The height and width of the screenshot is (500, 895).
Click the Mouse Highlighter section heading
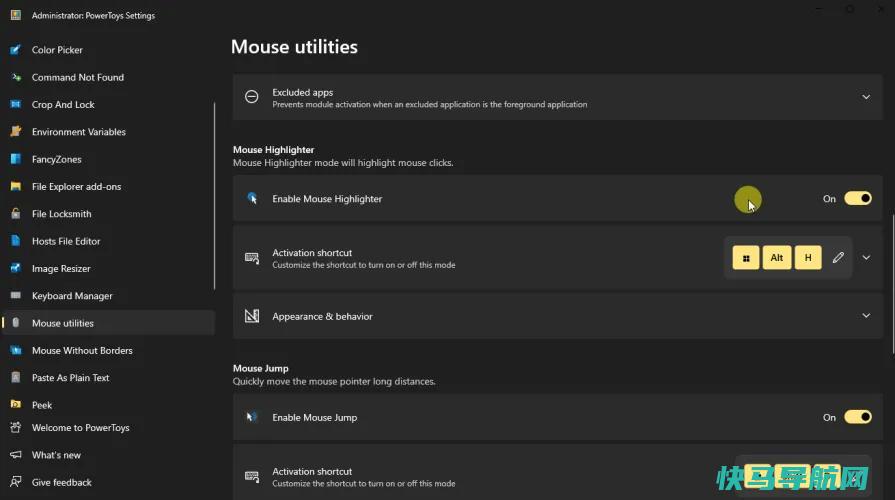click(273, 150)
